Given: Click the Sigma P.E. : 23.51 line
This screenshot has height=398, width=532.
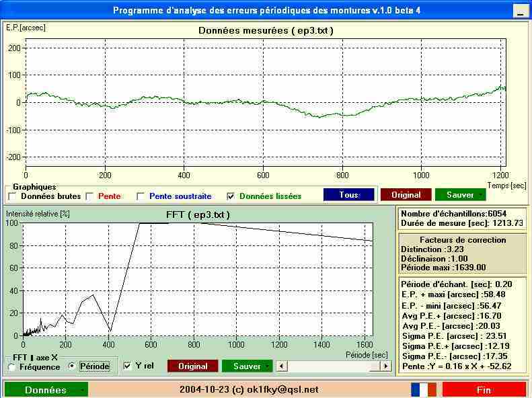Looking at the screenshot, I should [x=454, y=336].
